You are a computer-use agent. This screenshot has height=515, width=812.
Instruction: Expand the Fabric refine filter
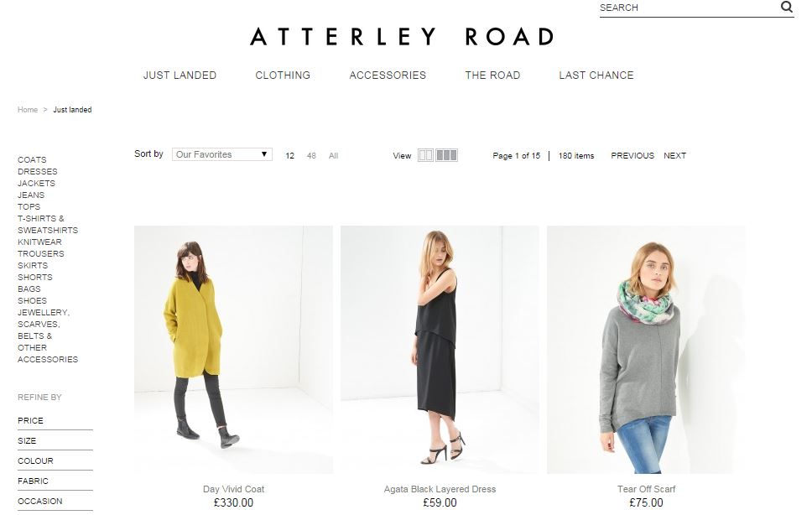[x=55, y=481]
